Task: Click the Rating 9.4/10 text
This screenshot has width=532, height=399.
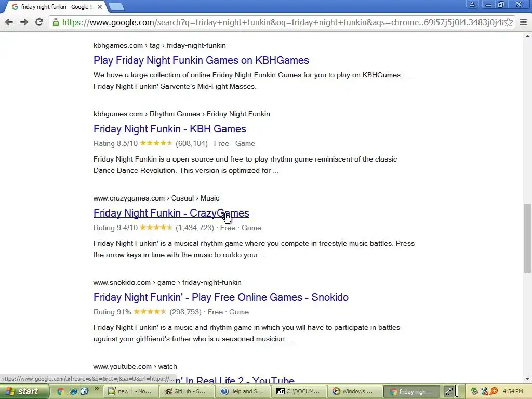Action: (115, 228)
